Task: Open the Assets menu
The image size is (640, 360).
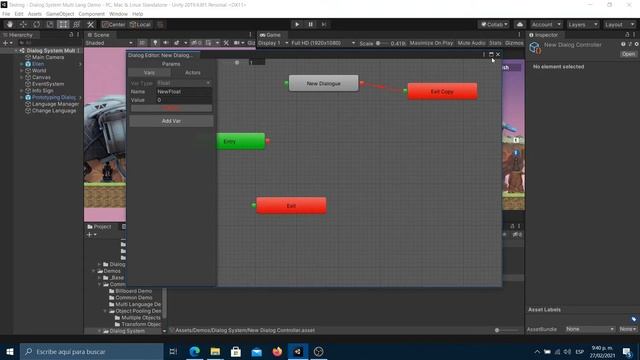Action: click(35, 14)
